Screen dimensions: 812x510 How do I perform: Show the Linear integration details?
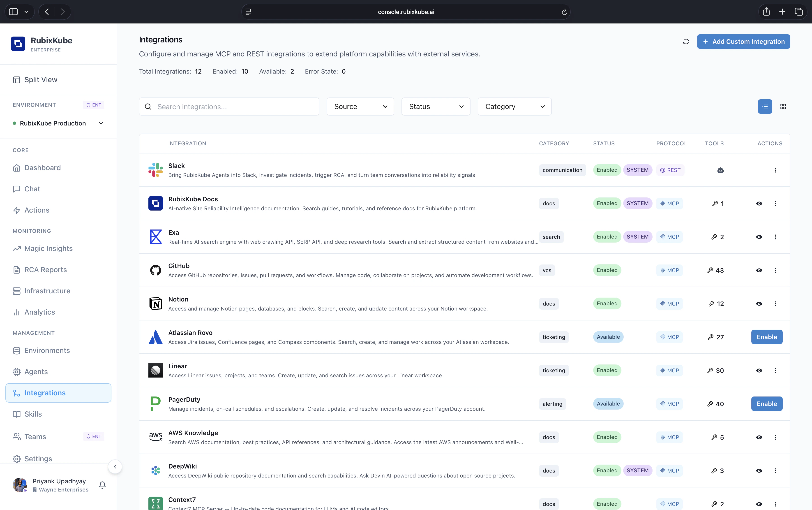pyautogui.click(x=759, y=370)
